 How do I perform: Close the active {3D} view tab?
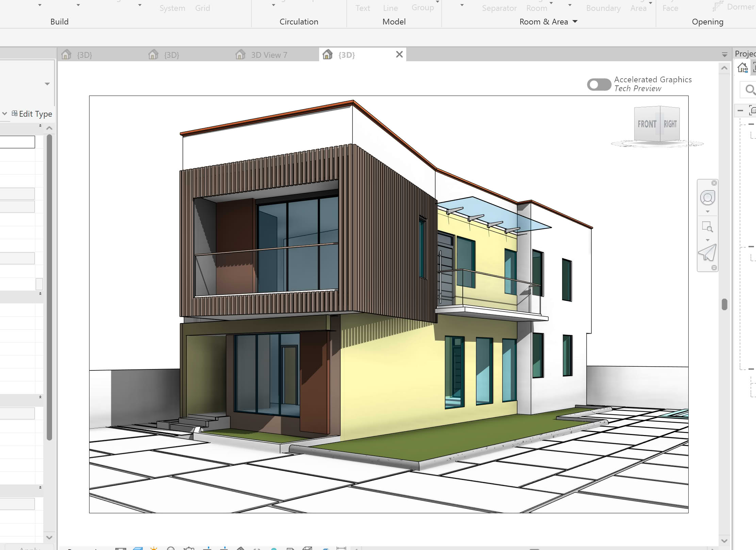tap(399, 54)
